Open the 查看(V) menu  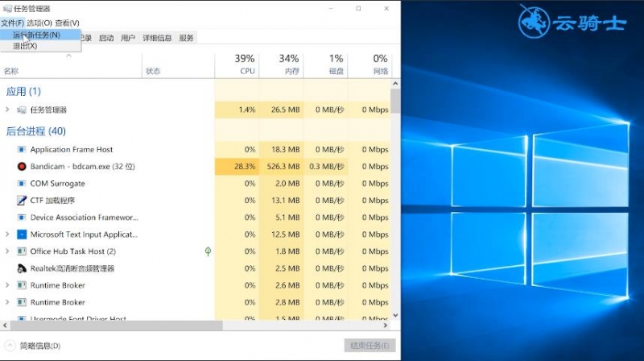(68, 23)
